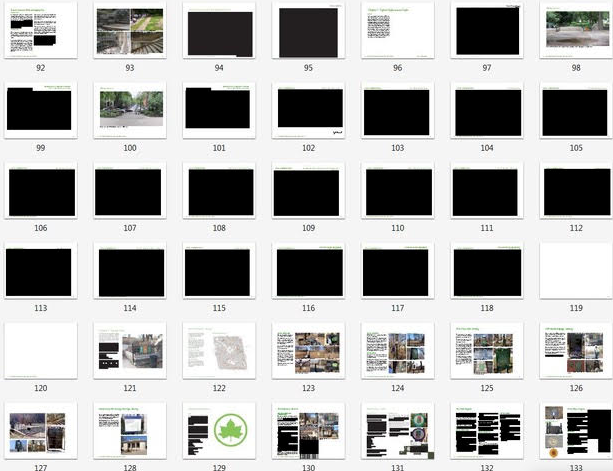613x471 pixels.
Task: Select page 92 thumbnail
Action: click(40, 30)
